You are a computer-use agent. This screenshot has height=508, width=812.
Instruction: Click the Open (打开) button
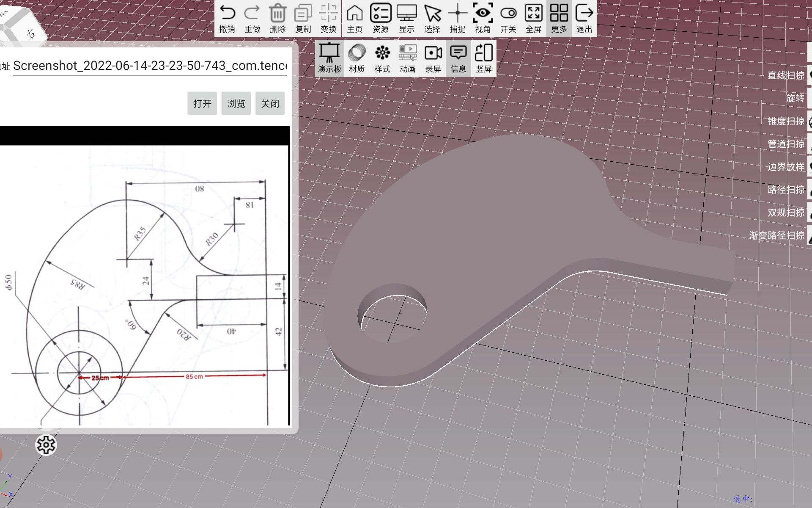tap(202, 104)
